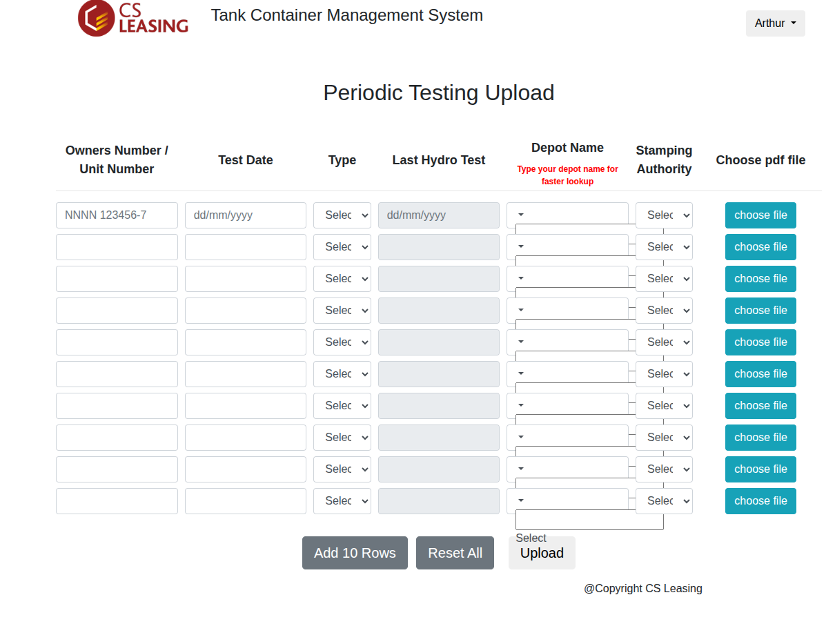
Task: Click the @Copyright CS Leasing footer text
Action: (643, 589)
